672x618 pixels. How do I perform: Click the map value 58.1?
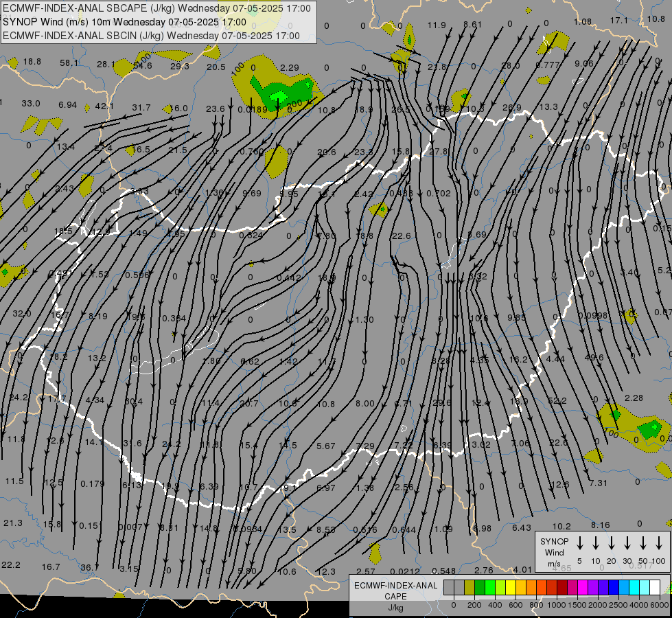click(69, 63)
